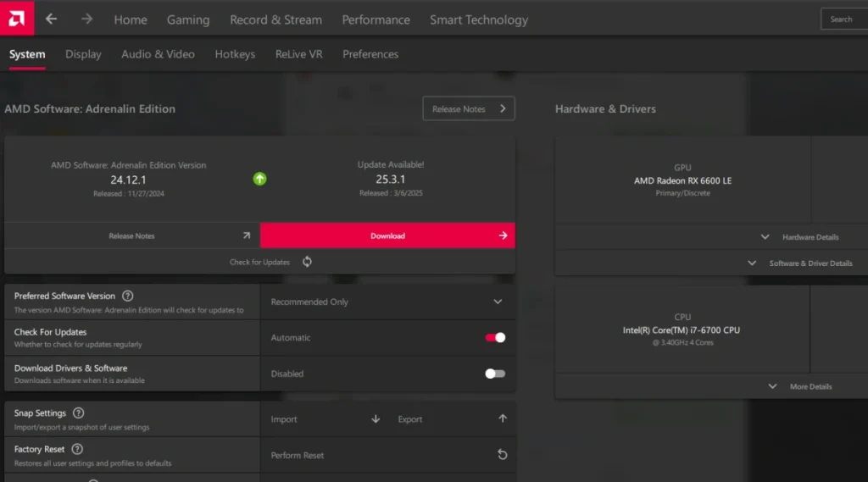The height and width of the screenshot is (482, 868).
Task: Click the Export up arrow icon
Action: pyautogui.click(x=503, y=418)
